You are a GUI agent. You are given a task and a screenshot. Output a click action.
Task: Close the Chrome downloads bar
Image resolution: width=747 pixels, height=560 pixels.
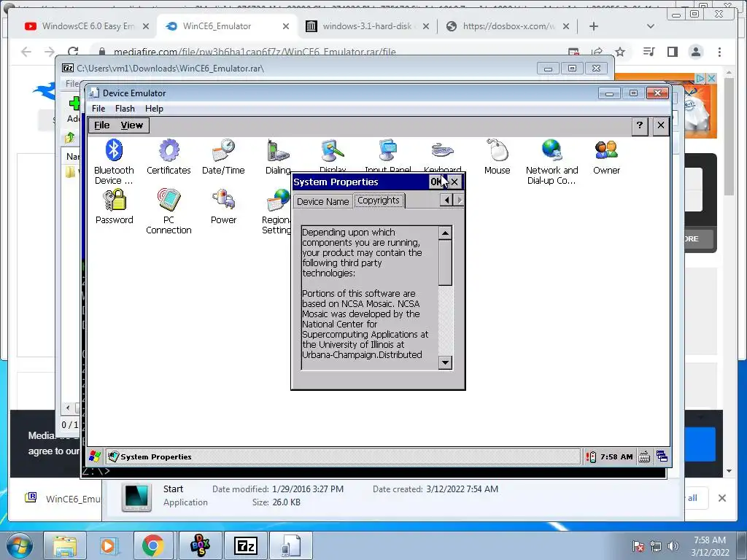721,498
